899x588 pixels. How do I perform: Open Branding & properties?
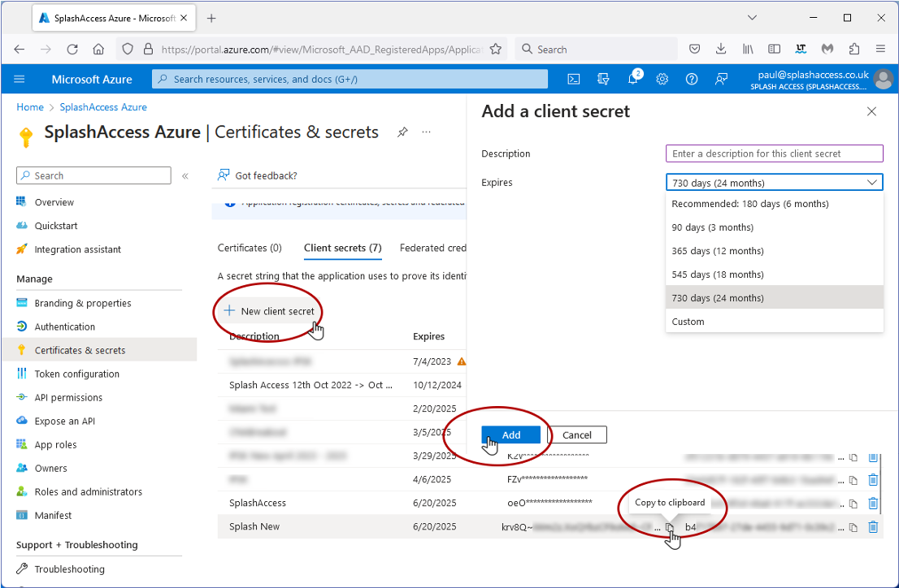point(83,303)
